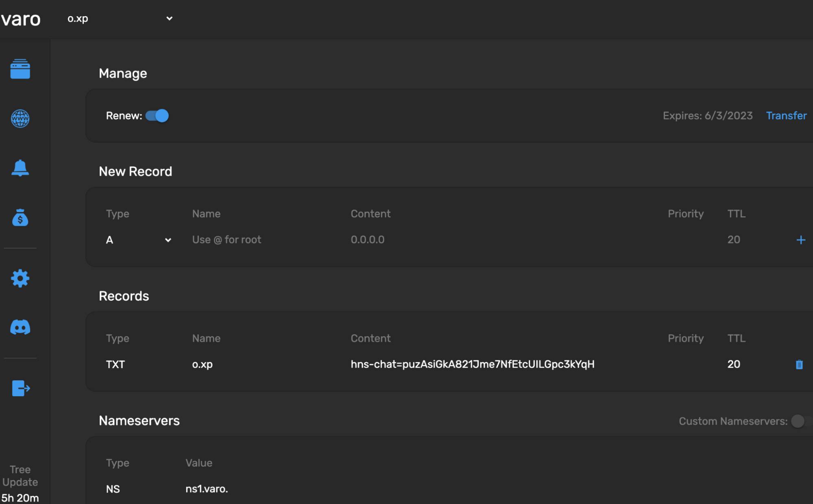813x504 pixels.
Task: Open the wallet panel in the sidebar
Action: coord(20,69)
